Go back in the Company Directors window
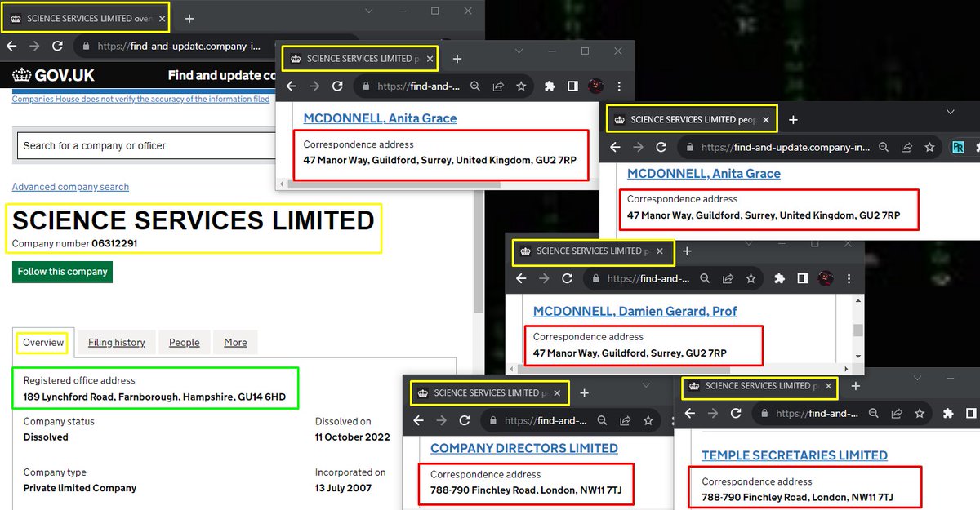This screenshot has width=980, height=510. (418, 420)
